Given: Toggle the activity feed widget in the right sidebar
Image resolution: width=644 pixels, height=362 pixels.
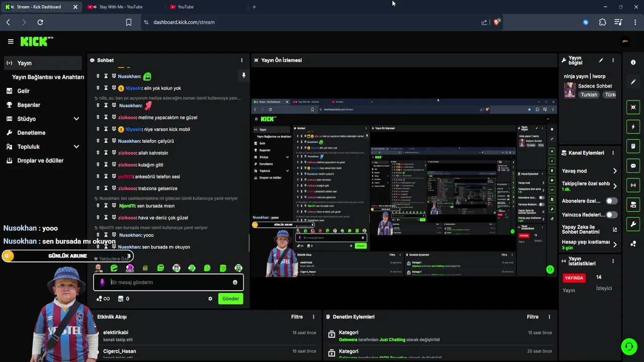Looking at the screenshot, I should 633,146.
